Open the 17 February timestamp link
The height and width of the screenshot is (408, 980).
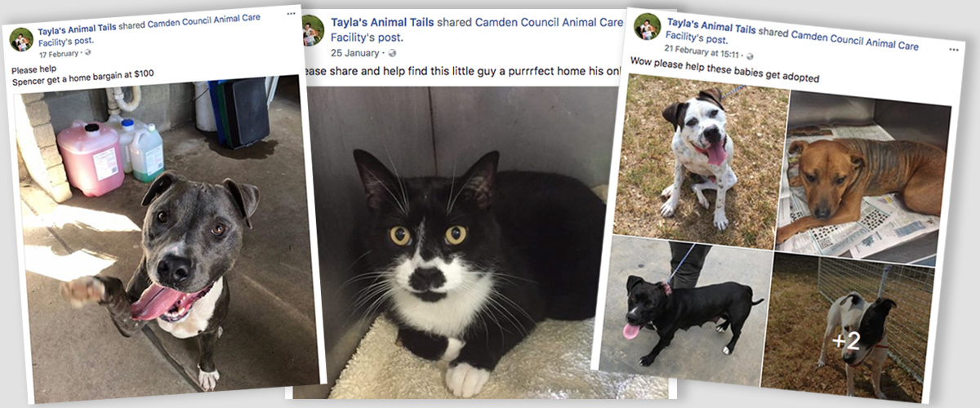click(x=58, y=53)
